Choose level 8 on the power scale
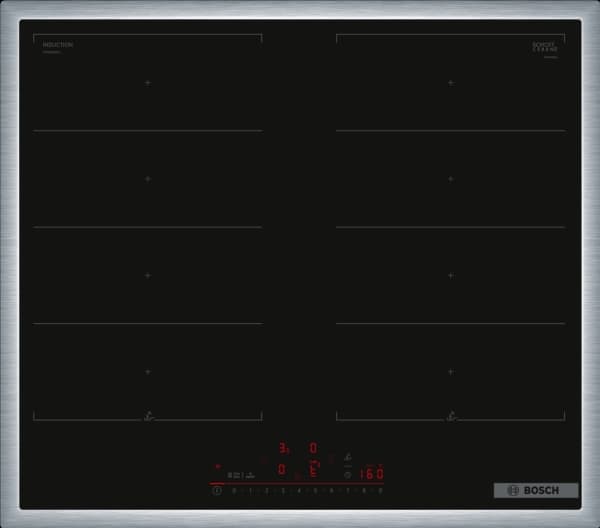The image size is (600, 528). tap(364, 491)
